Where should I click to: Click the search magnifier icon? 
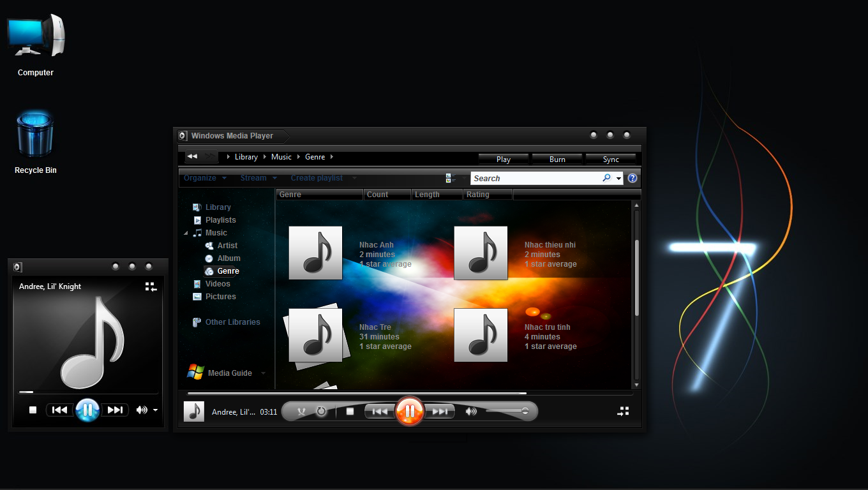click(x=606, y=178)
